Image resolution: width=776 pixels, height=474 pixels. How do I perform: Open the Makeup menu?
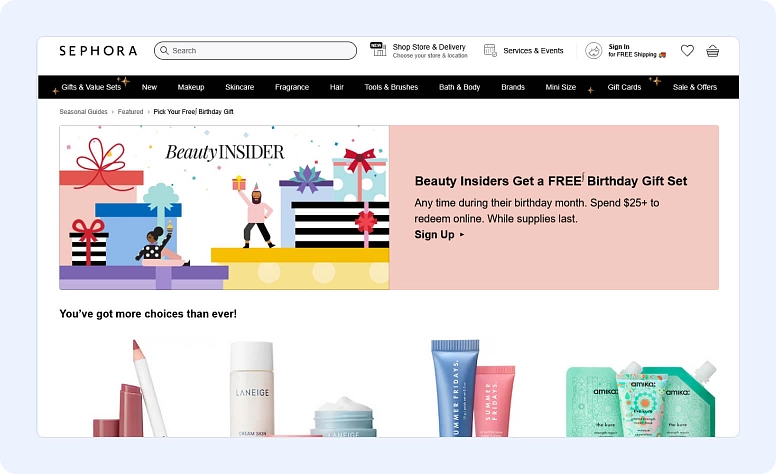point(190,87)
